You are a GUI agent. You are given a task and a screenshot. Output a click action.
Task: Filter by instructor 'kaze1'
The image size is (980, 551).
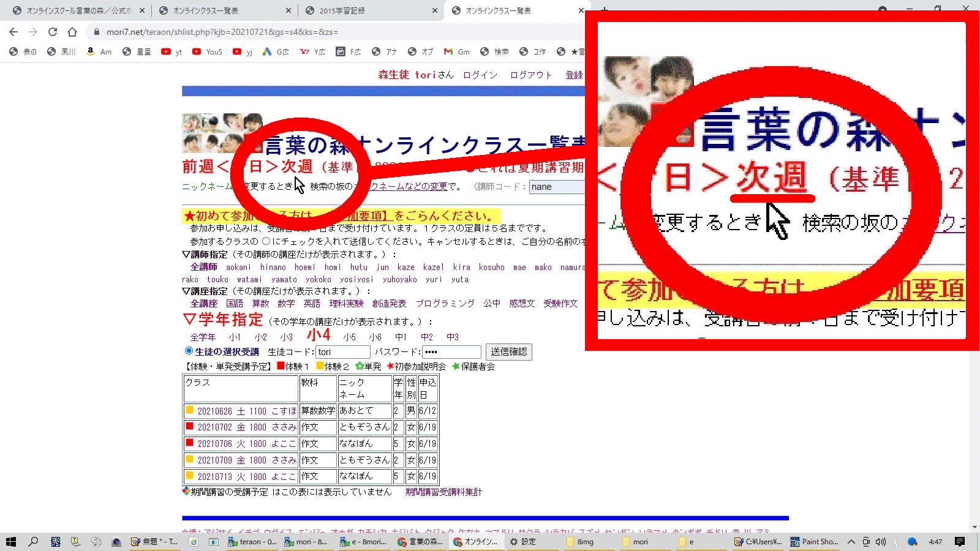tap(433, 267)
